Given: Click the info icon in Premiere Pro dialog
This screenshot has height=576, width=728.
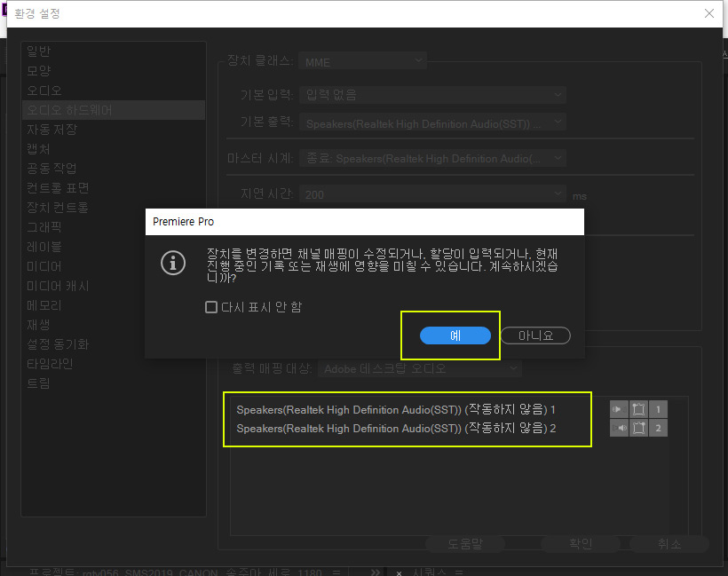Looking at the screenshot, I should point(173,263).
